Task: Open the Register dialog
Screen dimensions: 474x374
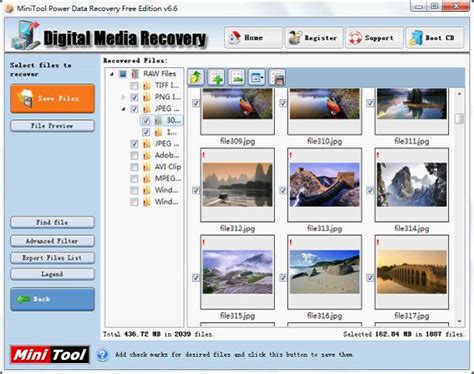Action: pos(314,38)
